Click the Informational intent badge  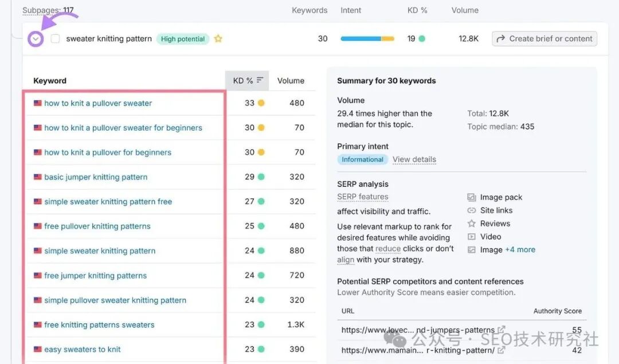[x=362, y=159]
